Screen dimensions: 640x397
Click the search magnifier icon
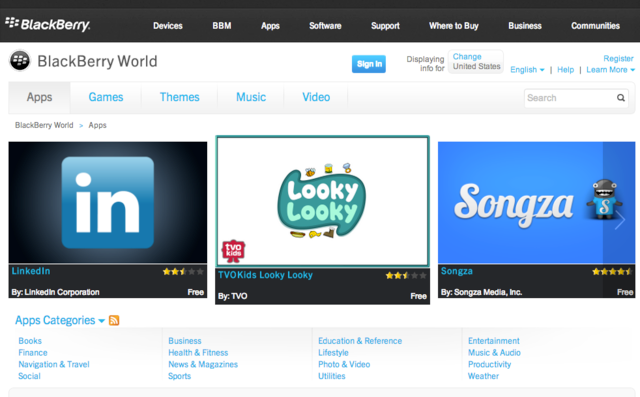621,98
